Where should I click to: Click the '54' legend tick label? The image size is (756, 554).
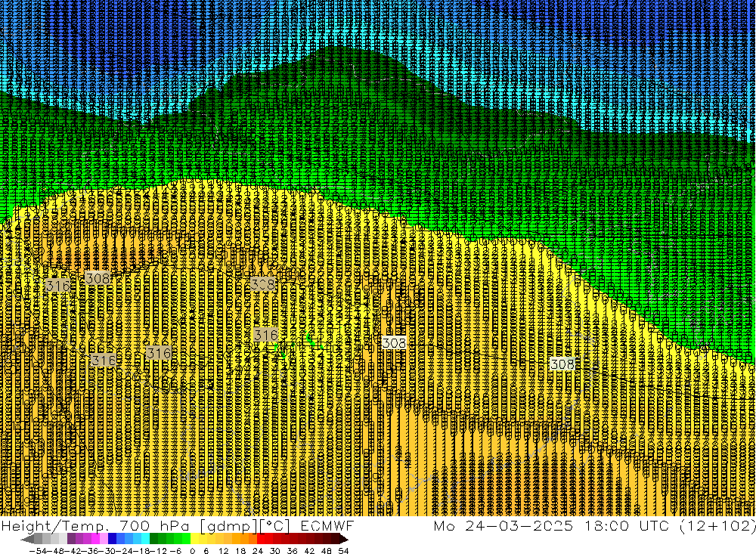[x=344, y=551]
